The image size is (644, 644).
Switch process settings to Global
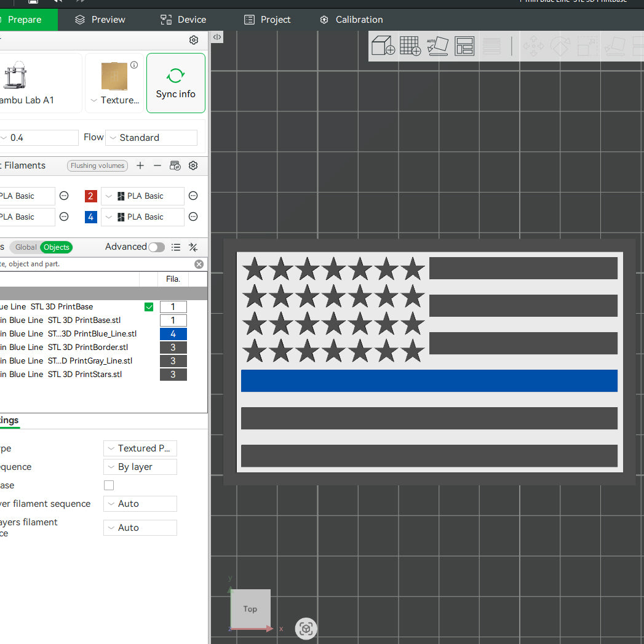tap(26, 247)
